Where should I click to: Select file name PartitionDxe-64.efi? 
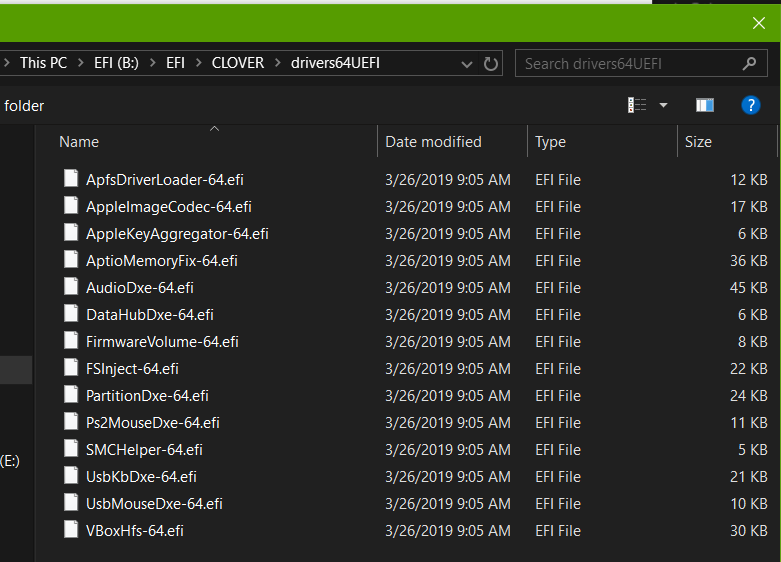tap(147, 396)
